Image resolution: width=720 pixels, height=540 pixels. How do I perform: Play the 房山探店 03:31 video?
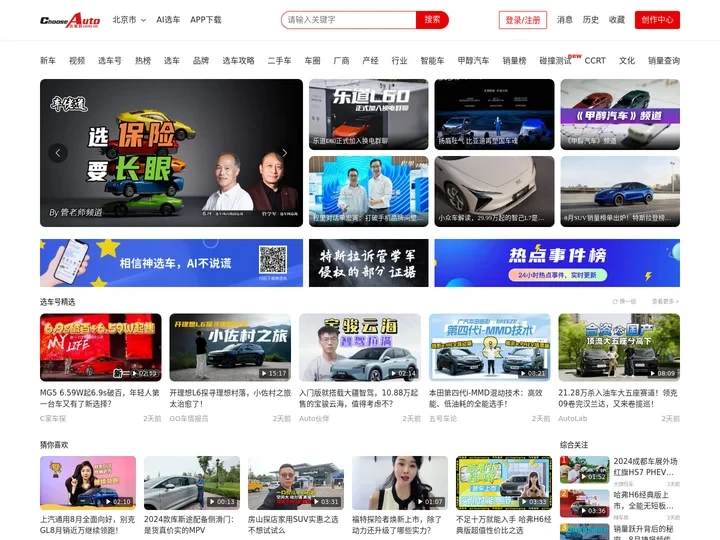pyautogui.click(x=296, y=483)
